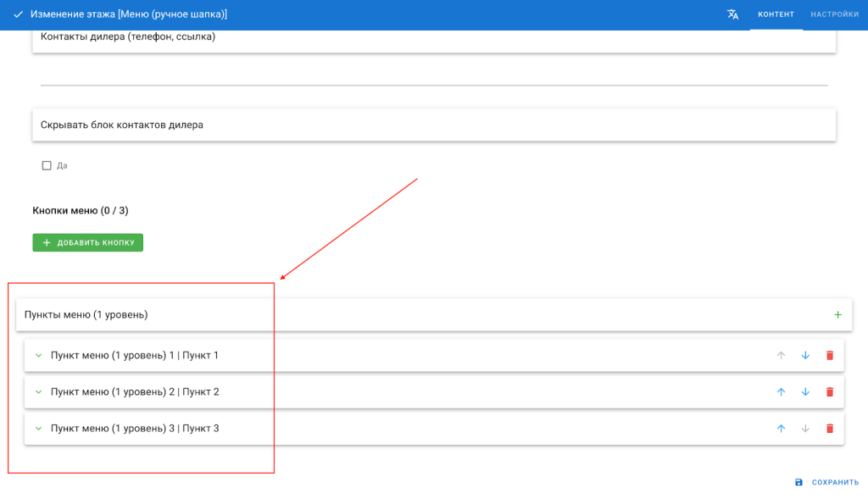Click the checkmark icon in the header
The width and height of the screenshot is (868, 499).
18,14
